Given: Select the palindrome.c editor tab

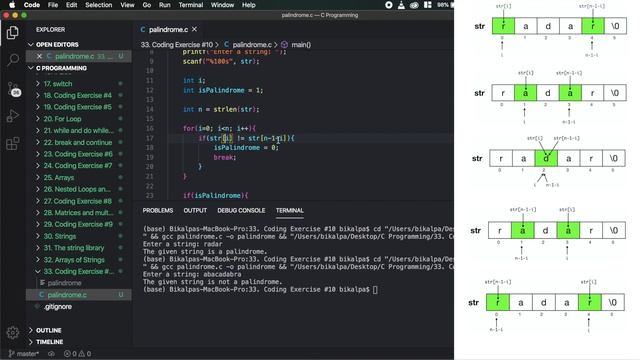Looking at the screenshot, I should [168, 29].
